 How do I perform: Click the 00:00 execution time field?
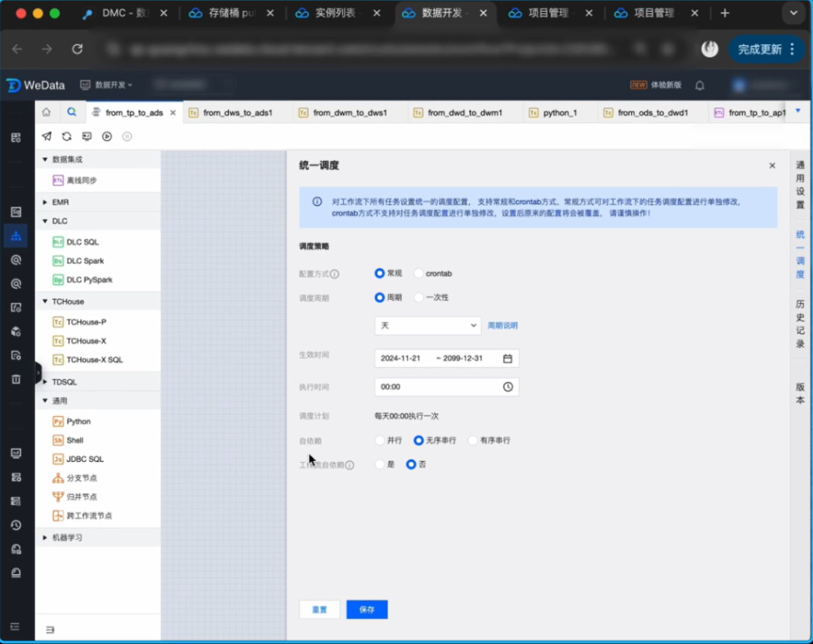[x=446, y=387]
